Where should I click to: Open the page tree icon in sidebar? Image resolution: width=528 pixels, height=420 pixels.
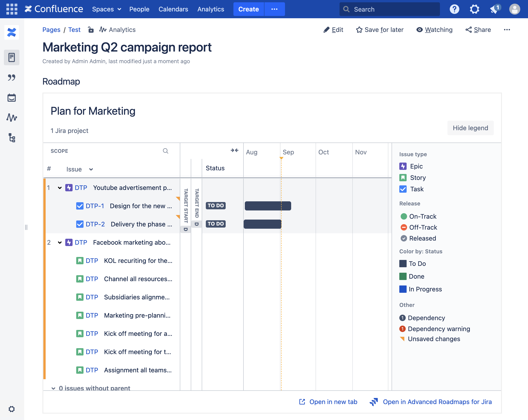point(11,138)
